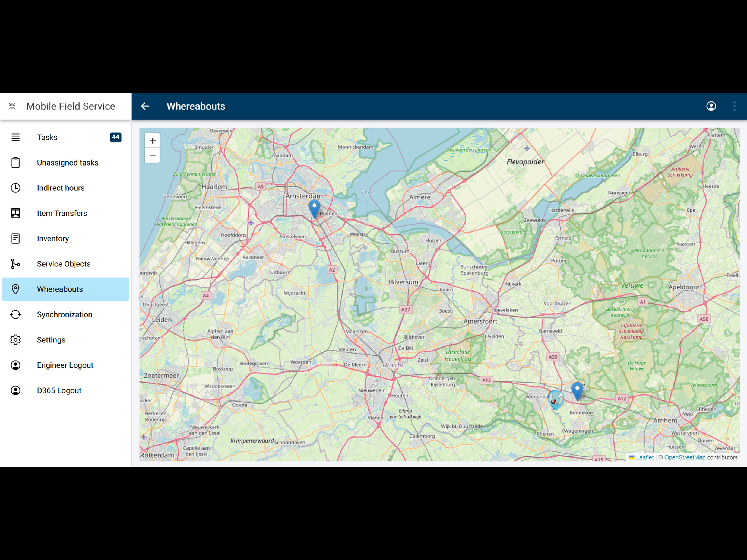747x560 pixels.
Task: Click the Arnhem label on the map
Action: coord(665,421)
